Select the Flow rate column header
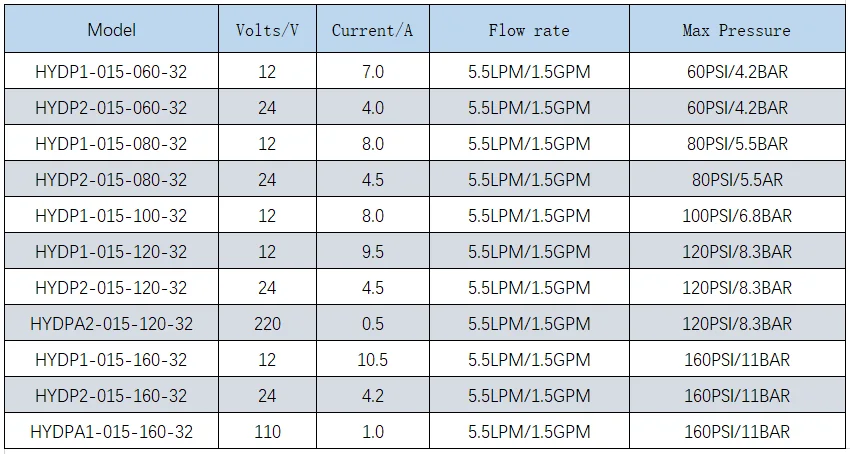This screenshot has width=850, height=454. point(529,30)
